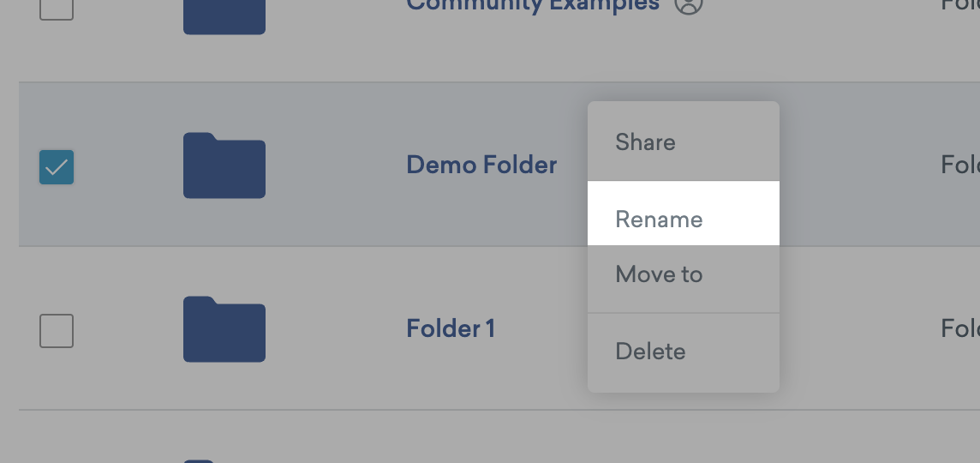Viewport: 980px width, 463px height.
Task: Click the type cell in Demo Folder row
Action: pos(960,165)
